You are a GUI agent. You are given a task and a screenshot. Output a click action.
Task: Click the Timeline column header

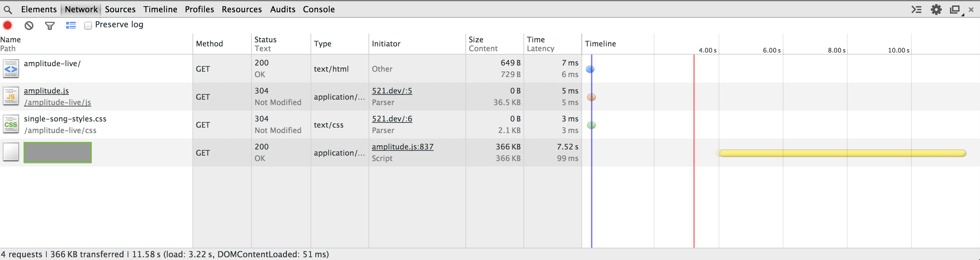[600, 44]
